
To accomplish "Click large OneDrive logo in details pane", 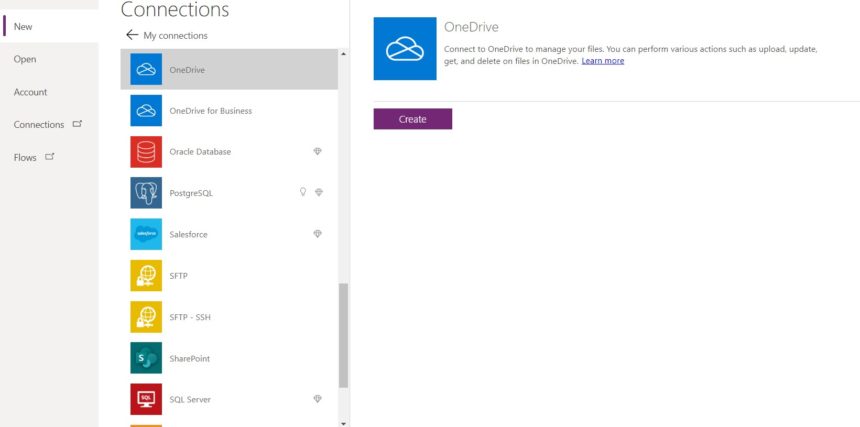I will click(x=405, y=48).
